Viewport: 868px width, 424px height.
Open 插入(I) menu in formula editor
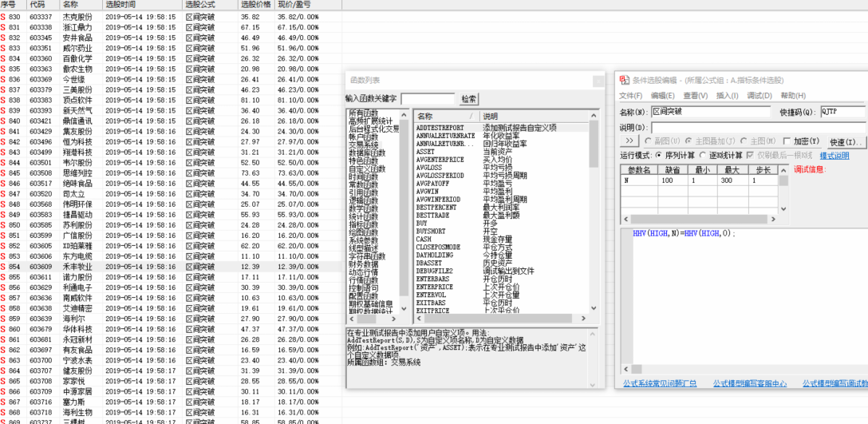pos(728,96)
